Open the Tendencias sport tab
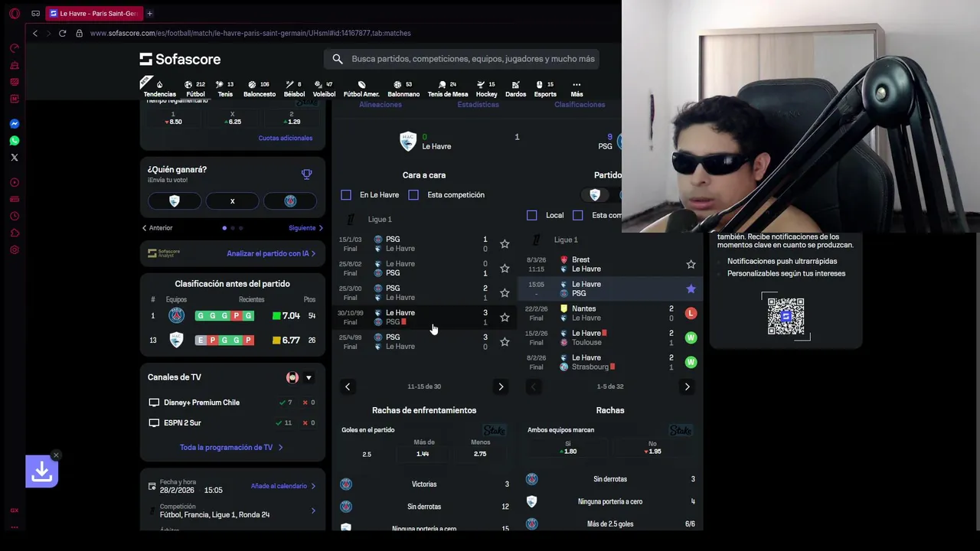This screenshot has height=551, width=980. [159, 89]
